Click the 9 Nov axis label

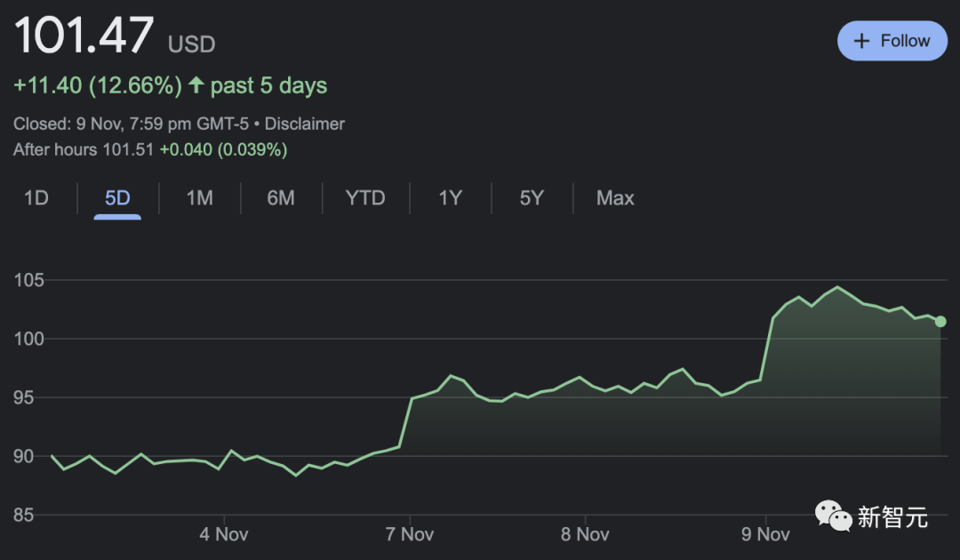point(766,534)
